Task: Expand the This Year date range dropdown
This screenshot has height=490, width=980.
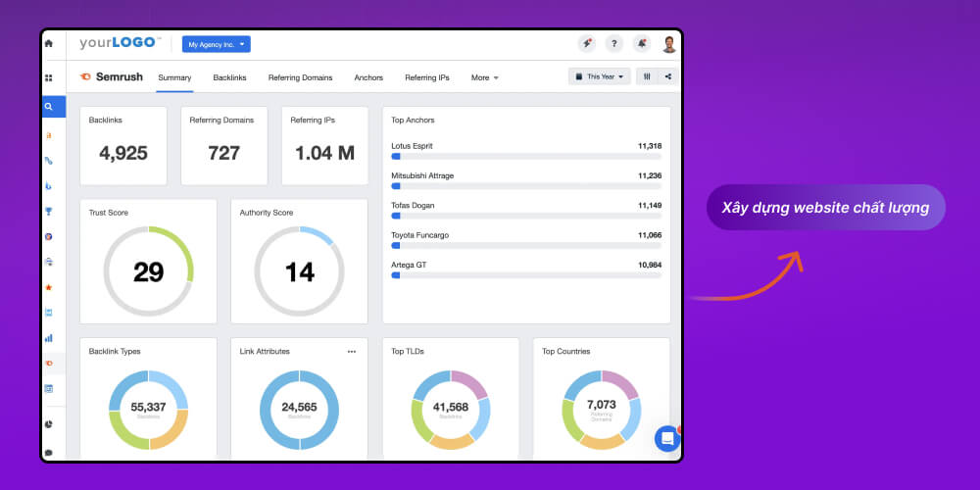Action: tap(600, 76)
